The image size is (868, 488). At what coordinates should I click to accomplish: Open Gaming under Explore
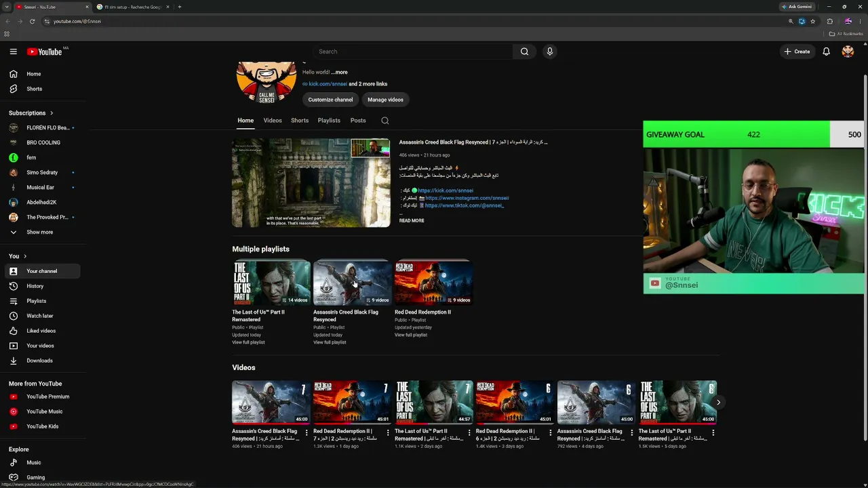42,477
